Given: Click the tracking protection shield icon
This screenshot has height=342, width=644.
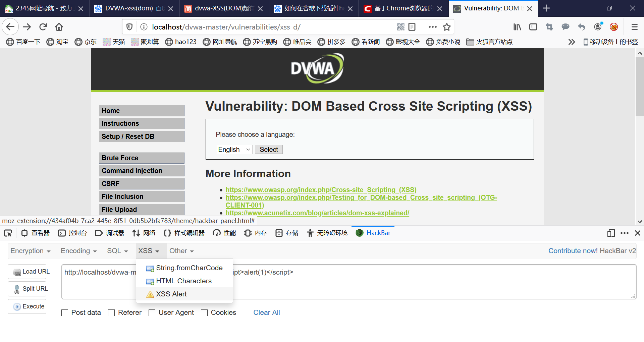Looking at the screenshot, I should pyautogui.click(x=129, y=27).
